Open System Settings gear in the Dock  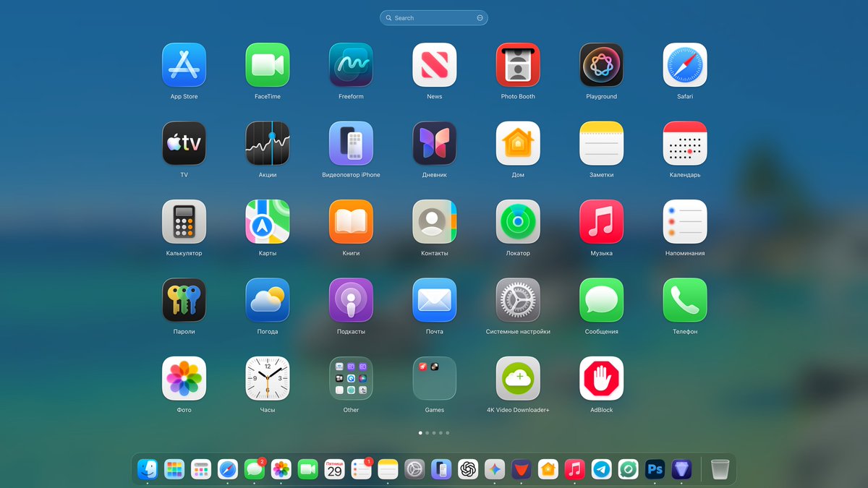414,469
